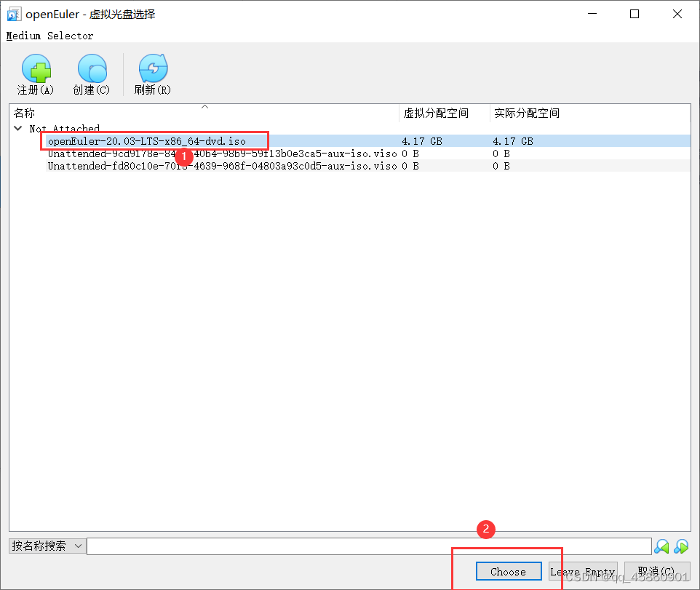Collapse the Not Attached tree group

18,129
